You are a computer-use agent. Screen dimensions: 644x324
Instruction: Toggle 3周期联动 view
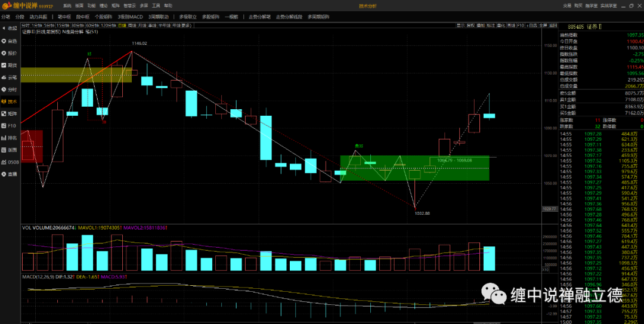(x=159, y=17)
